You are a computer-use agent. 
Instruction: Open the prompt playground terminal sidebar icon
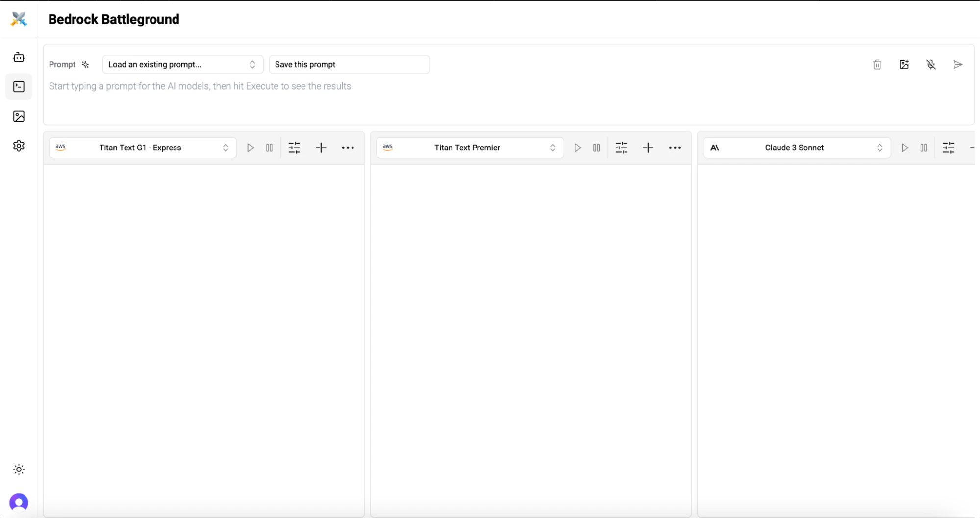tap(19, 87)
